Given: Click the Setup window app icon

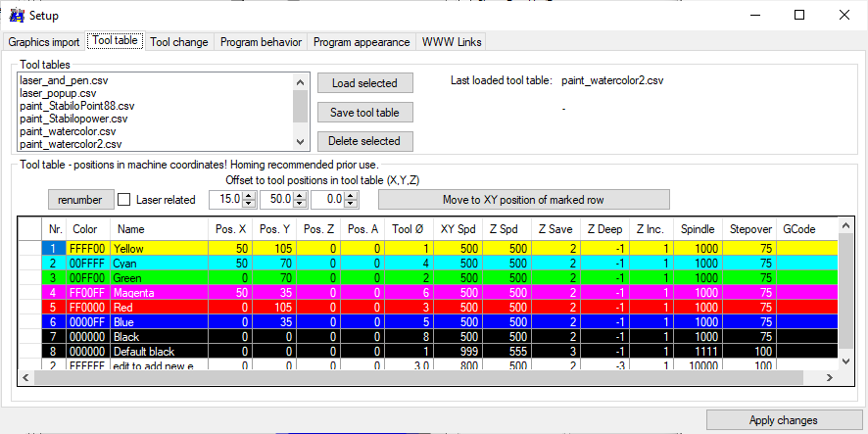Looking at the screenshot, I should click(16, 15).
